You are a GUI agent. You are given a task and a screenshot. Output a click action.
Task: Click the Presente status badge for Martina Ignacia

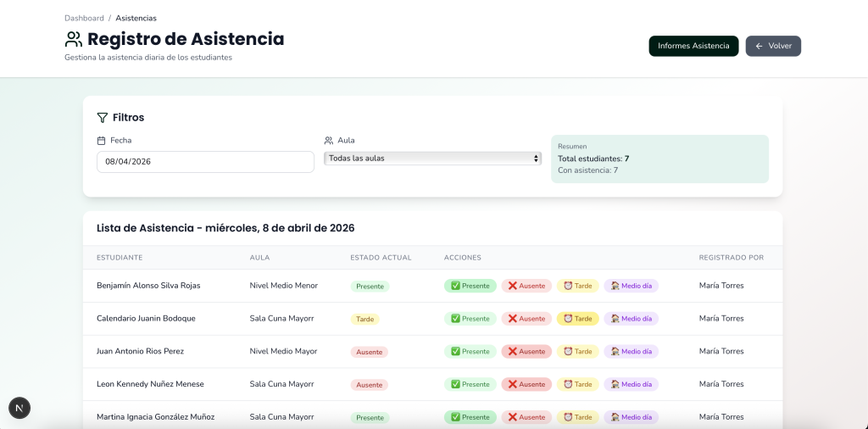coord(370,417)
